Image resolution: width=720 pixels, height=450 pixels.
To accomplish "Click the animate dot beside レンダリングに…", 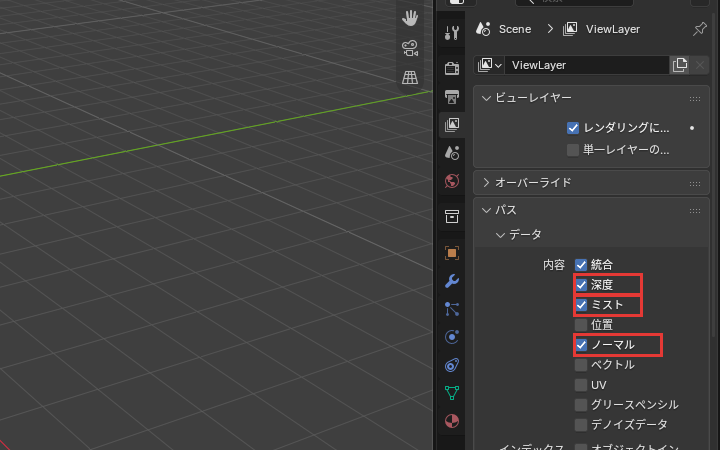I will point(692,128).
